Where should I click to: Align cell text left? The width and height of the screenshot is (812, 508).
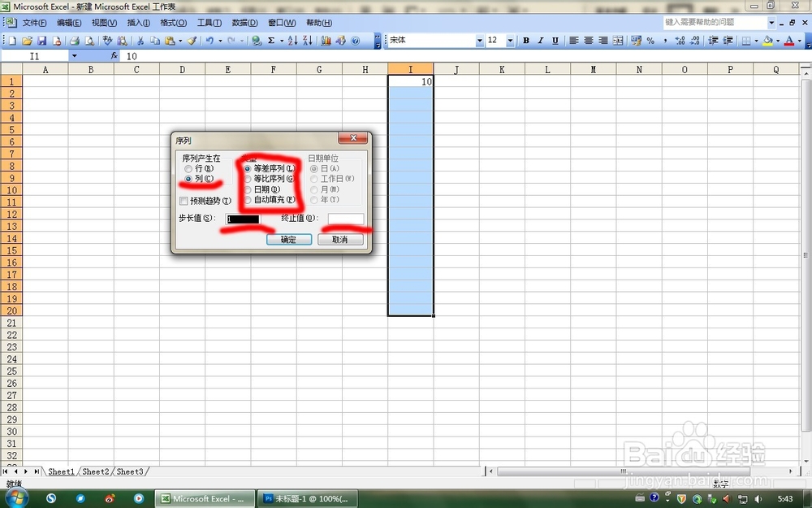click(574, 41)
